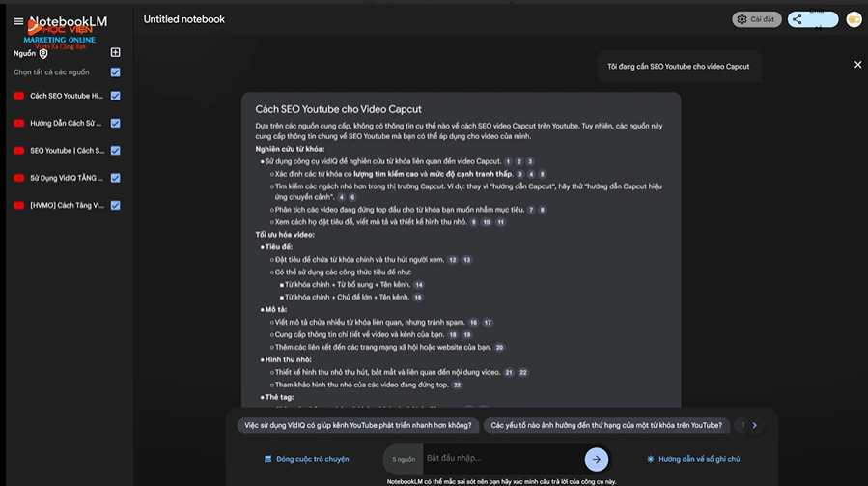Open [HVMO] Cách Tăng Vi... source

tap(67, 205)
